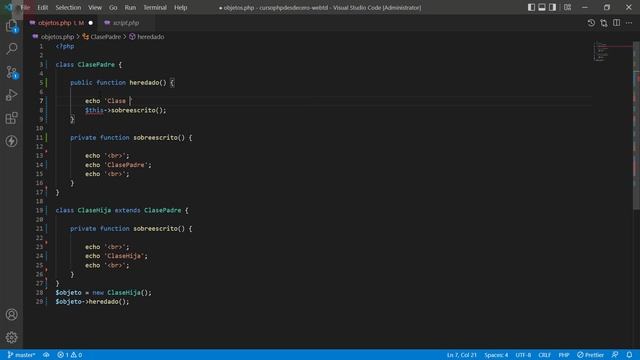Open the Run and Debug view icon

[11, 95]
